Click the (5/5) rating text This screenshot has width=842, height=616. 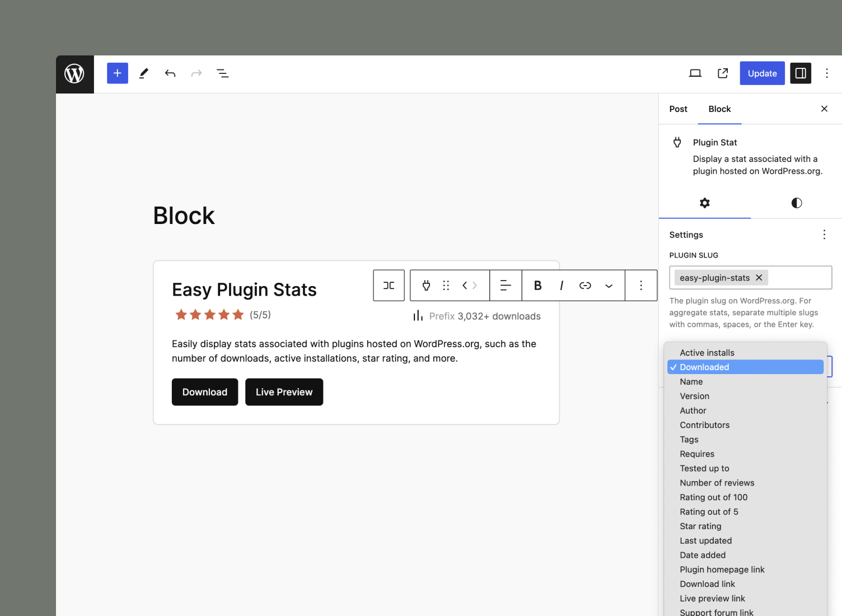coord(260,315)
